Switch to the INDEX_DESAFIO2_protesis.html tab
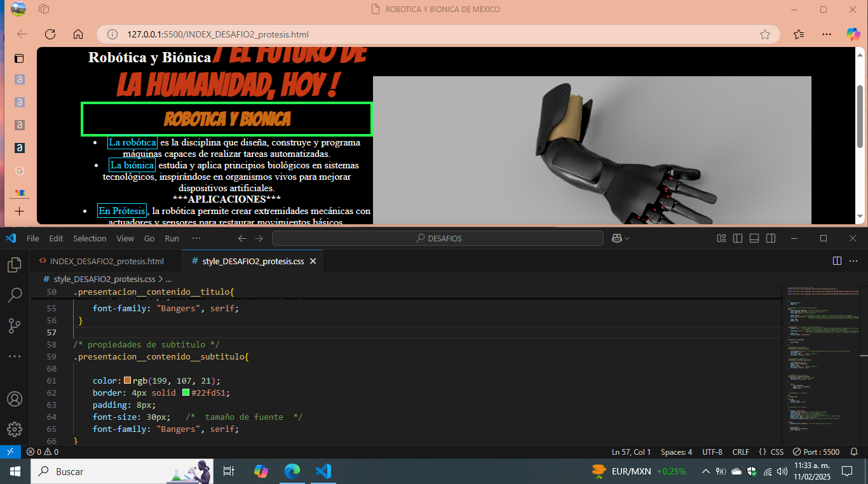 click(x=106, y=261)
